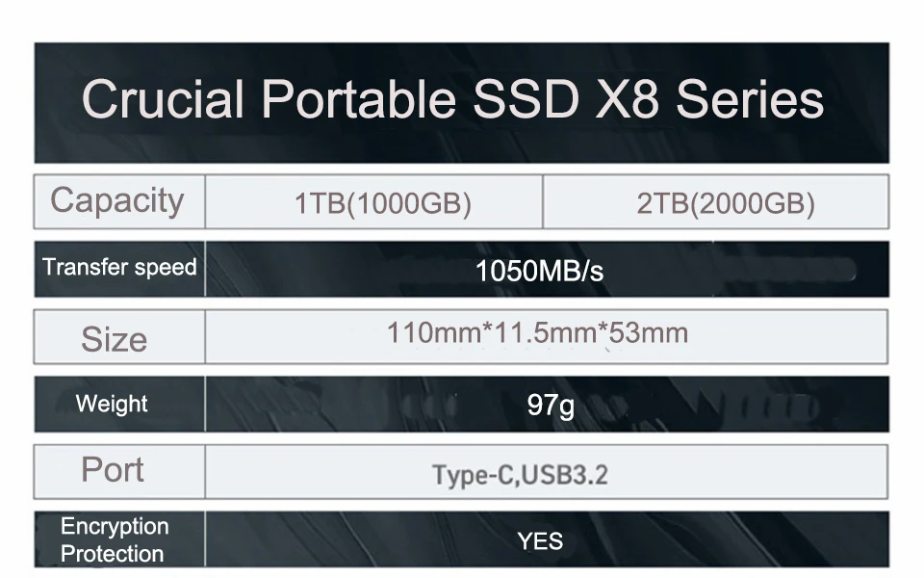Select the Port row label
The image size is (924, 578).
[x=113, y=470]
